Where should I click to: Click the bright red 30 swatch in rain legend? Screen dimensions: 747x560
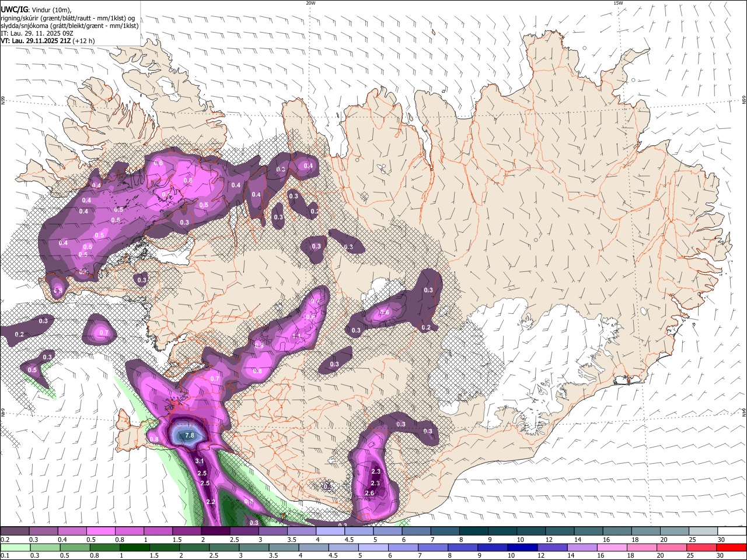point(731,547)
